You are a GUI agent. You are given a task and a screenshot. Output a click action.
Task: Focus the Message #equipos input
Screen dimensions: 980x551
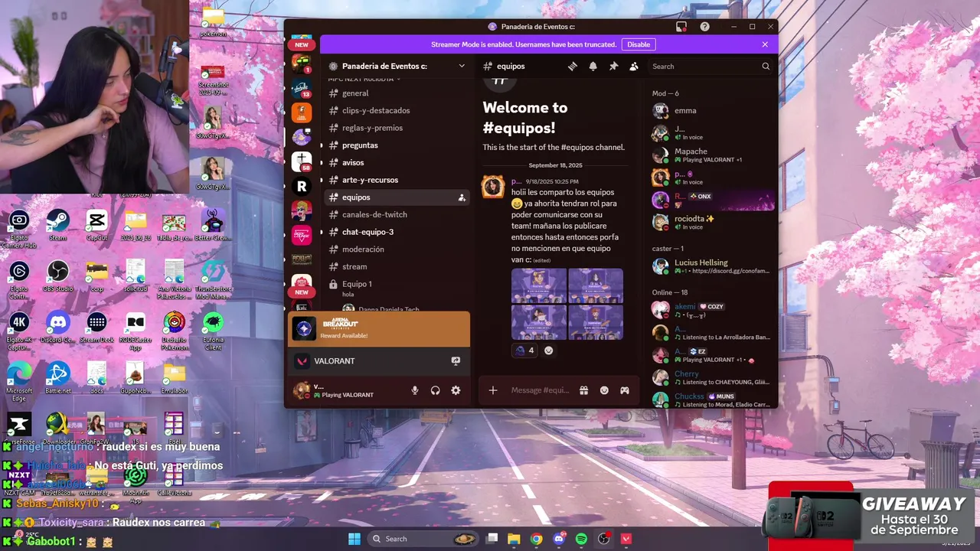coord(540,390)
